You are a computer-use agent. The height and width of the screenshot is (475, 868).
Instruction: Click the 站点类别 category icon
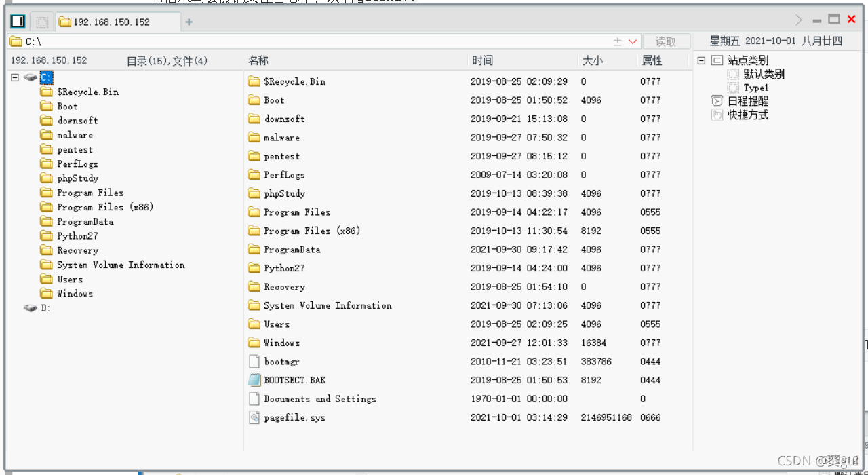717,60
